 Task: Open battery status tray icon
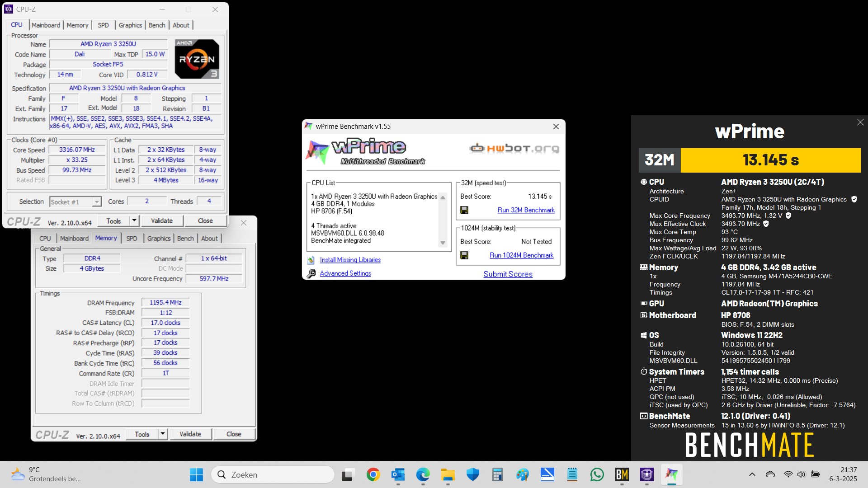pos(816,474)
